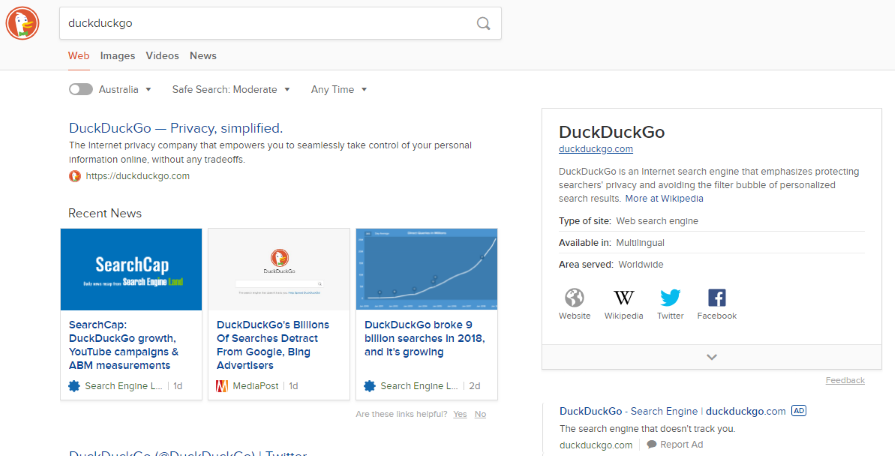Toggle the Australia region switch
This screenshot has height=456, width=895.
tap(81, 90)
